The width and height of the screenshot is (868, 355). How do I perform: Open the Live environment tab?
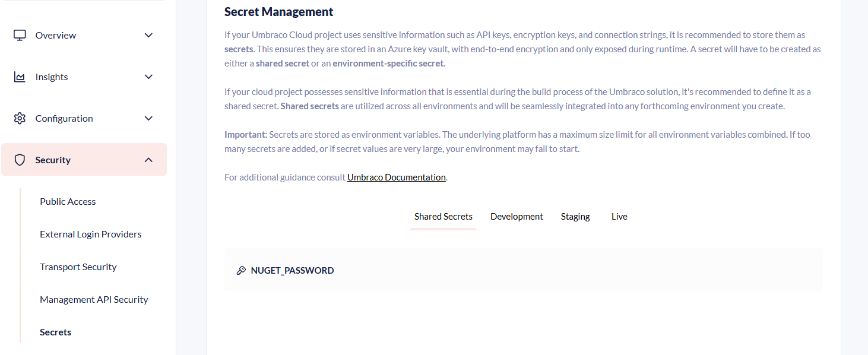click(x=619, y=217)
